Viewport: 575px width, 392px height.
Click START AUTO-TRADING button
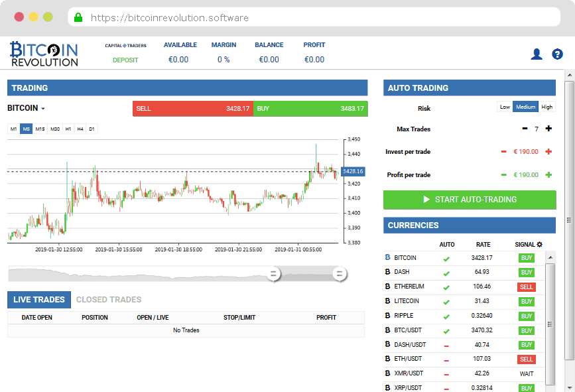[x=470, y=200]
